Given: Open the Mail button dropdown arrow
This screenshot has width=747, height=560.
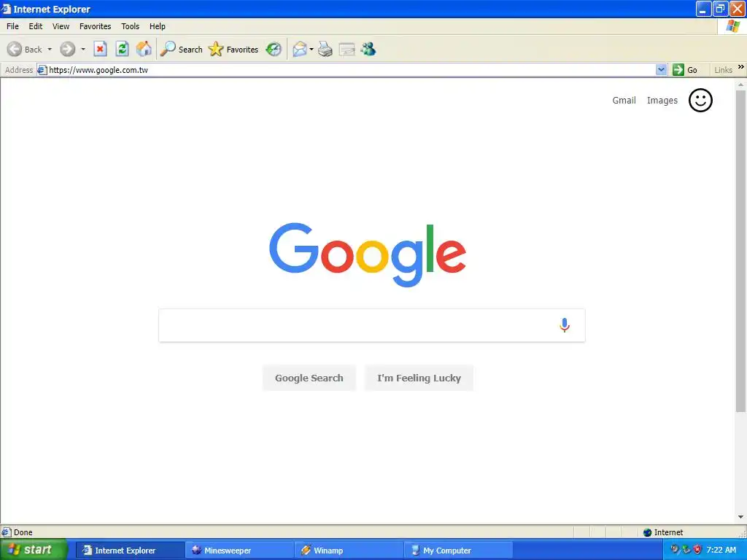Looking at the screenshot, I should click(x=311, y=49).
